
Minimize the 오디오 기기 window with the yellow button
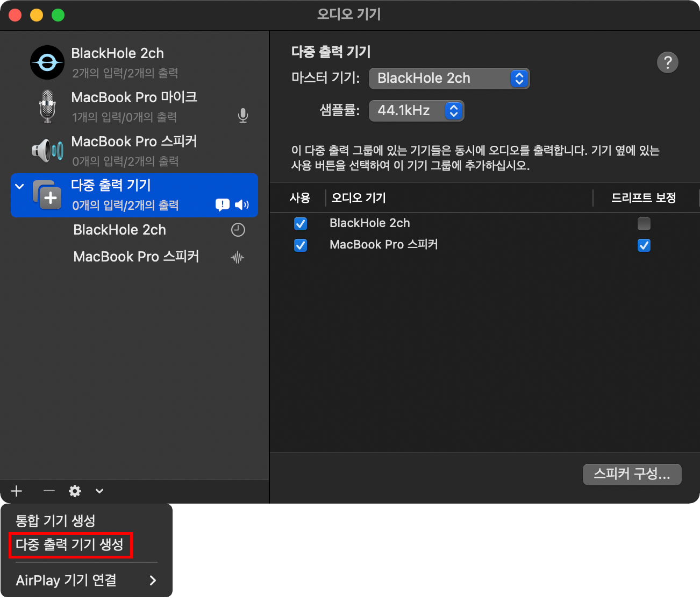[x=37, y=15]
